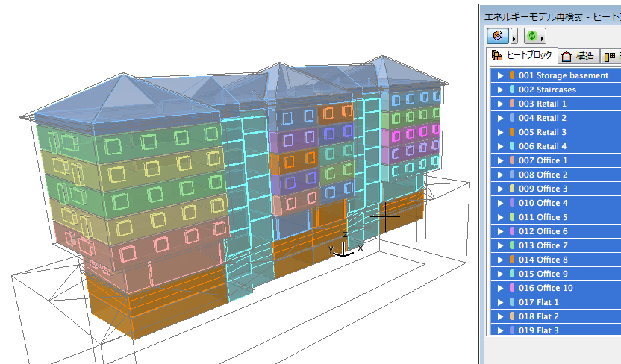Click the 3D thermal block view icon

pyautogui.click(x=497, y=36)
